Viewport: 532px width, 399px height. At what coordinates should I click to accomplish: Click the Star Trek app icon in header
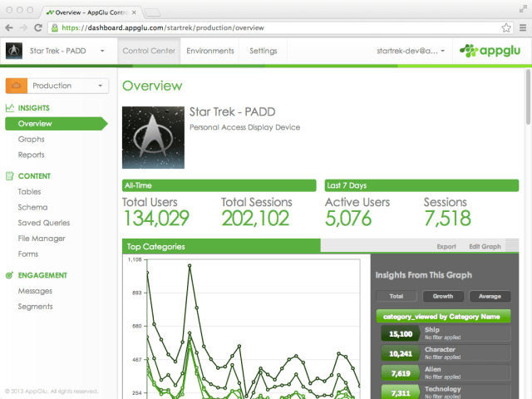14,51
